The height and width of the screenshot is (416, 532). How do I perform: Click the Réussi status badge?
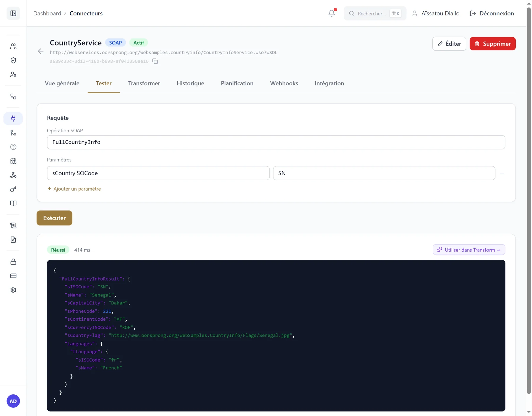tap(58, 250)
